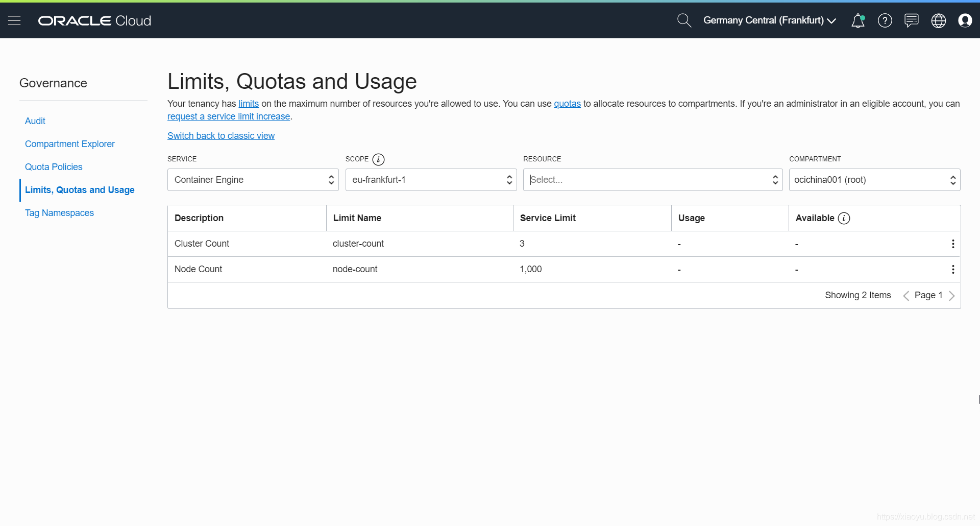Open Compartment Explorer in sidebar
The image size is (980, 526).
(x=70, y=144)
